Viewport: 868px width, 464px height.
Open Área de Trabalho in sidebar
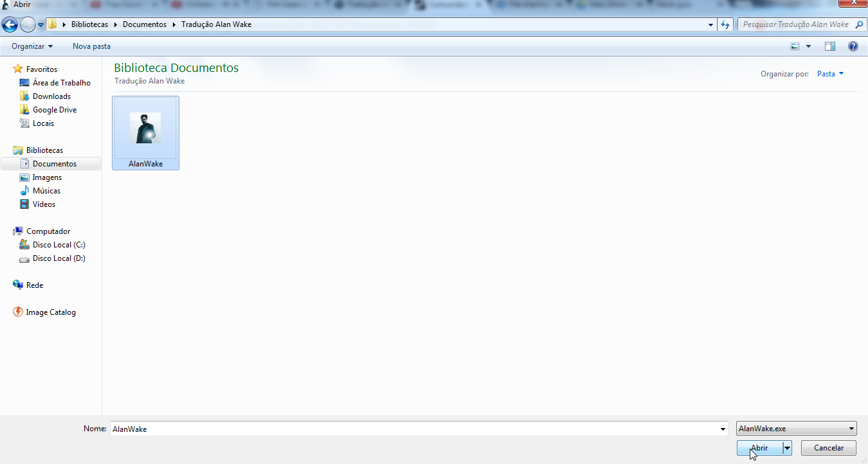point(62,82)
